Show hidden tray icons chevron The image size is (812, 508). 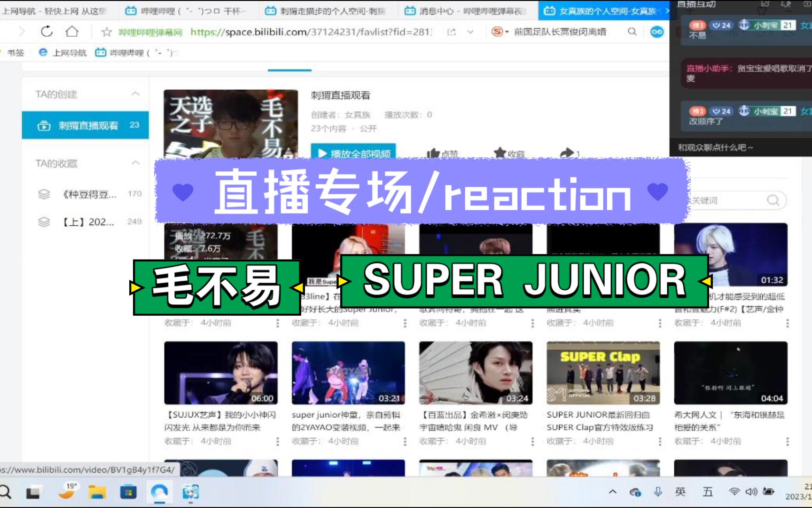tap(612, 492)
